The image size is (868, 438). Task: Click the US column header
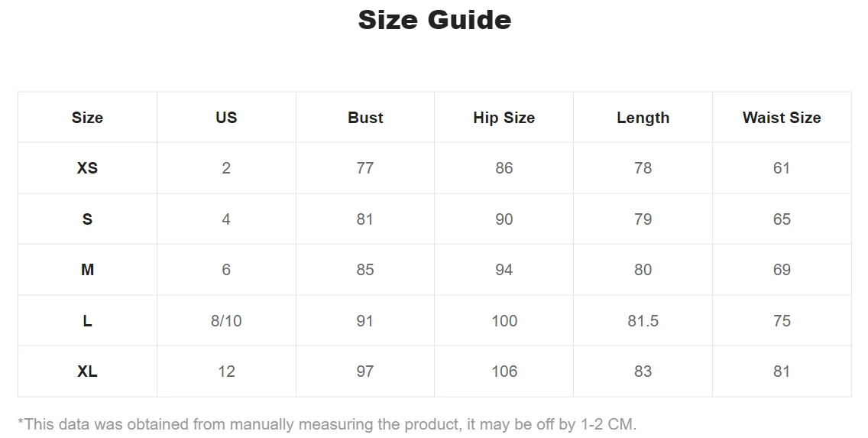tap(226, 118)
